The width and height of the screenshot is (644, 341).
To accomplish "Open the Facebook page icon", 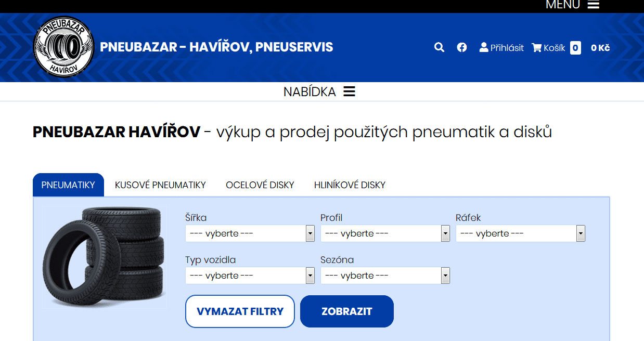I will 462,48.
